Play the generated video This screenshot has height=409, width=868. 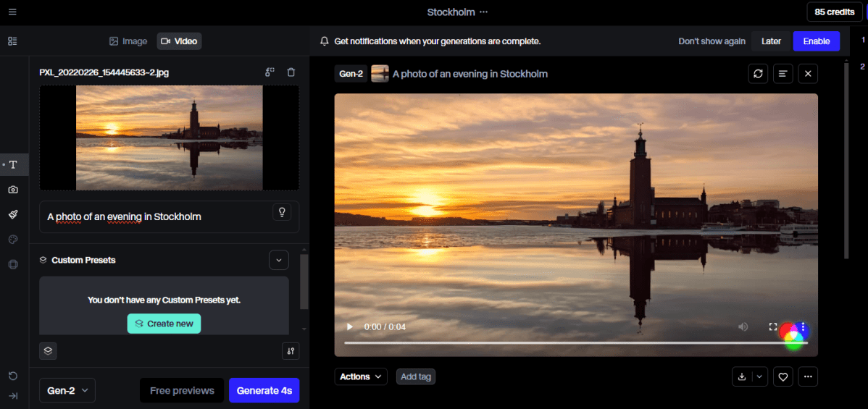(x=350, y=327)
